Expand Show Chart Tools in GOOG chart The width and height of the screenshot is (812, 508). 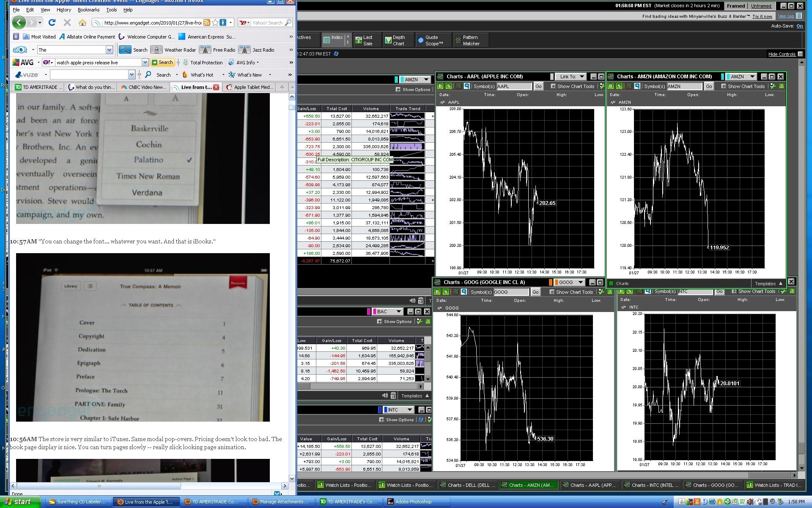pyautogui.click(x=571, y=292)
